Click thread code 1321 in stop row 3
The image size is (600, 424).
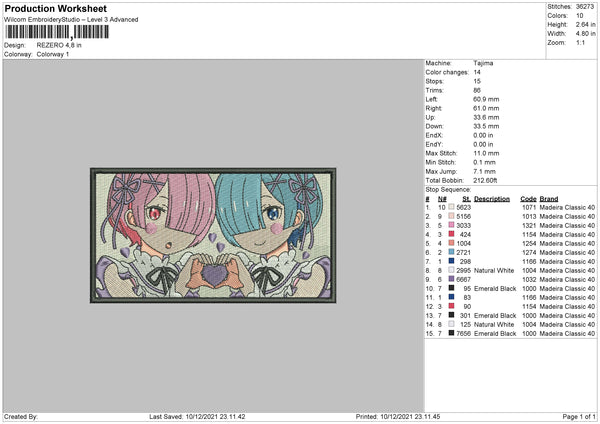click(529, 225)
